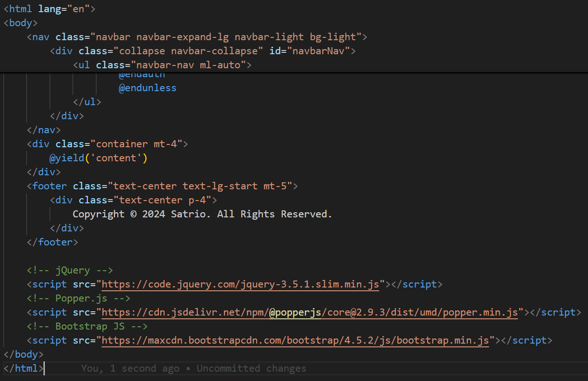
Task: Open the Popper.js jsdelivr CDN link
Action: click(x=309, y=312)
